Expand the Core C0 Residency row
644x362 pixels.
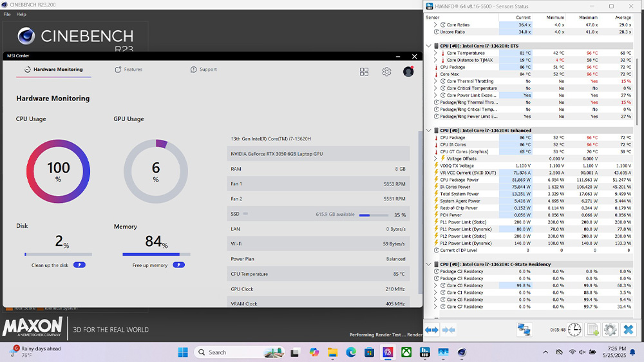click(435, 285)
